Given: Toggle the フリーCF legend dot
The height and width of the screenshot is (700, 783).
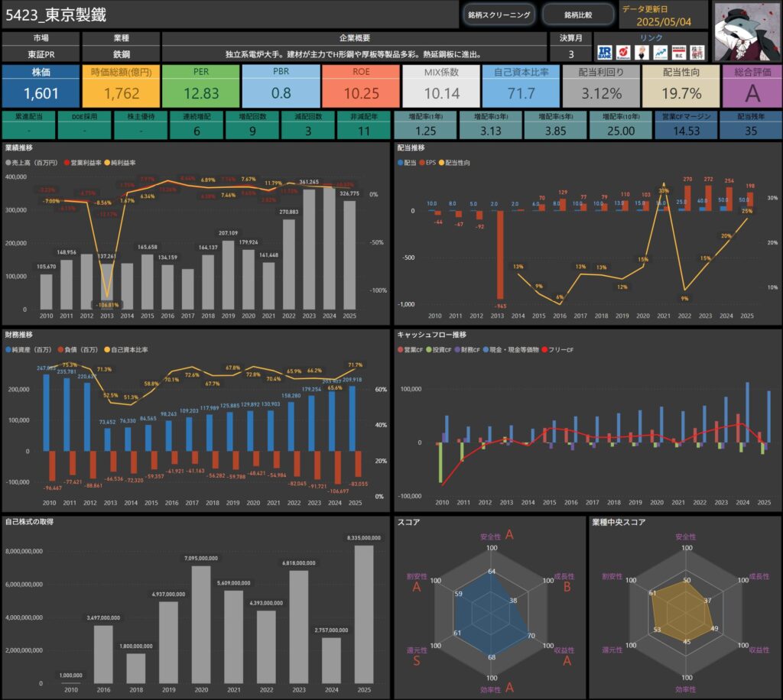Looking at the screenshot, I should tap(544, 350).
